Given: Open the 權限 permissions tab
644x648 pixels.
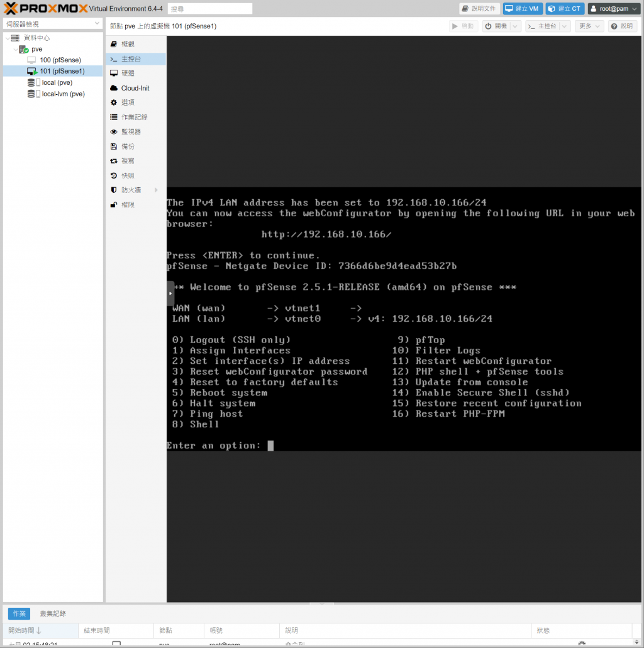Looking at the screenshot, I should coord(136,205).
